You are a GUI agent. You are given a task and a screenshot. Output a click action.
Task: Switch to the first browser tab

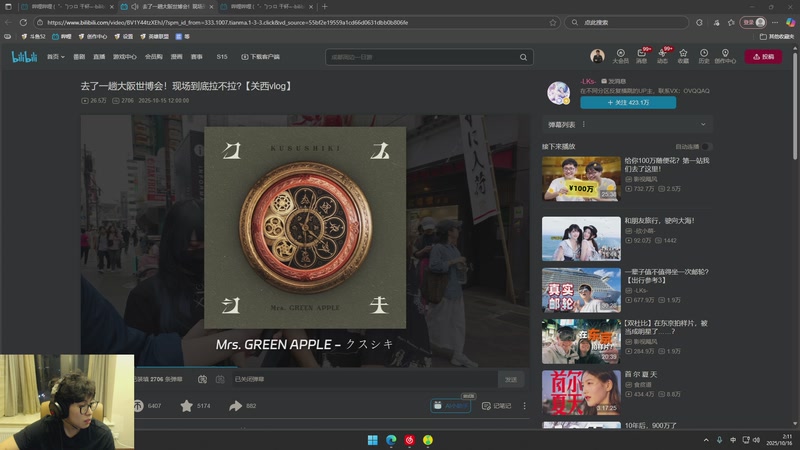[67, 7]
